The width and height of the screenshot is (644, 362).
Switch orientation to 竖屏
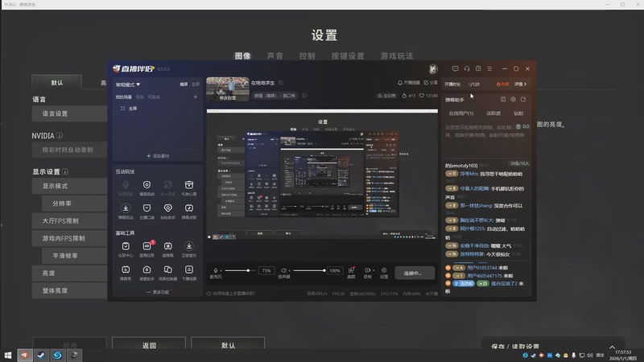pos(196,84)
